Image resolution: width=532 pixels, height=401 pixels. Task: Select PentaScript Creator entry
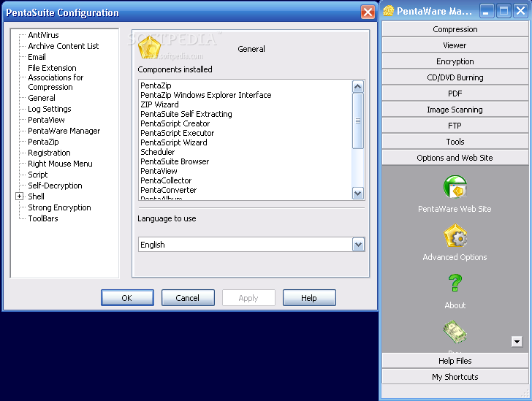click(175, 123)
